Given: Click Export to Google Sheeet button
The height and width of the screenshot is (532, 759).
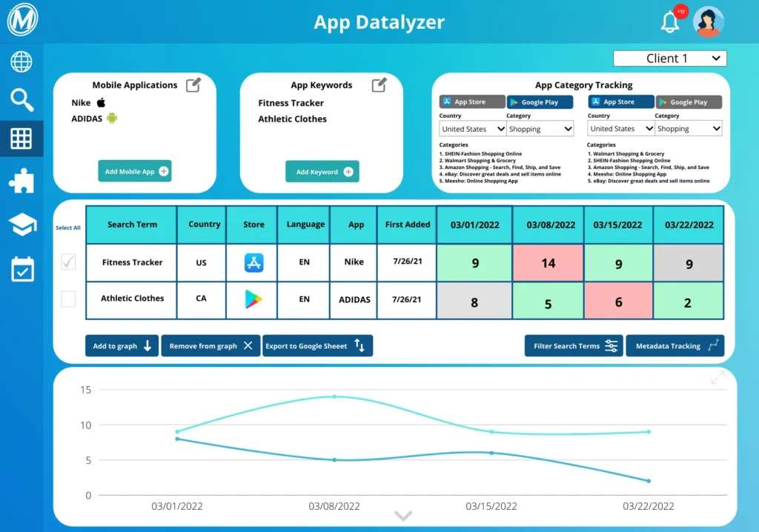Looking at the screenshot, I should click(317, 345).
